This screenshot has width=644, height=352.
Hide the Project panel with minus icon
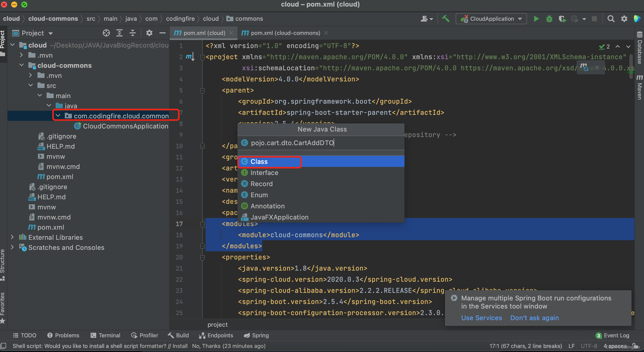[x=162, y=33]
